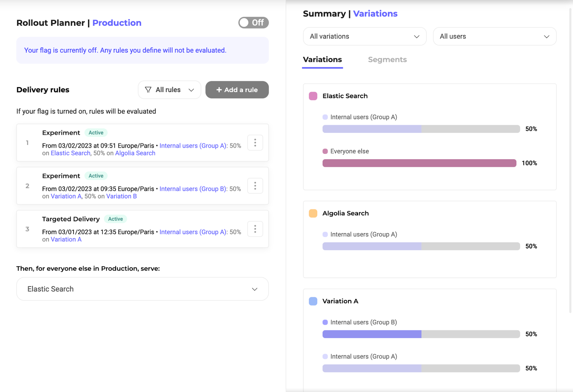Viewport: 573px width, 392px height.
Task: Open the All users dropdown
Action: pyautogui.click(x=494, y=37)
